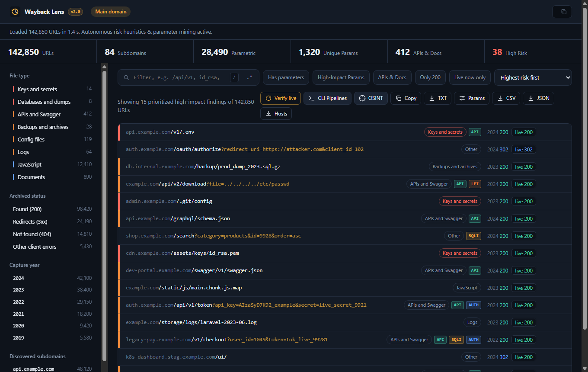Download results as JSON
This screenshot has height=372, width=588.
tap(538, 98)
